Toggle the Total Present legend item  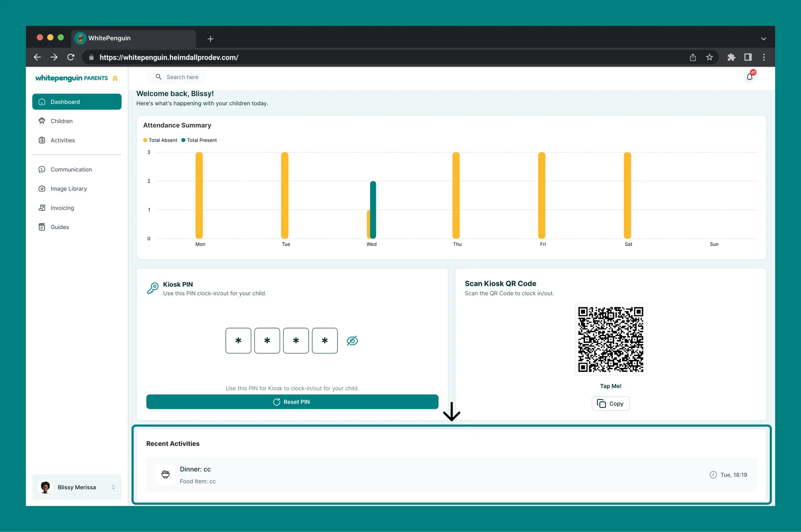199,140
